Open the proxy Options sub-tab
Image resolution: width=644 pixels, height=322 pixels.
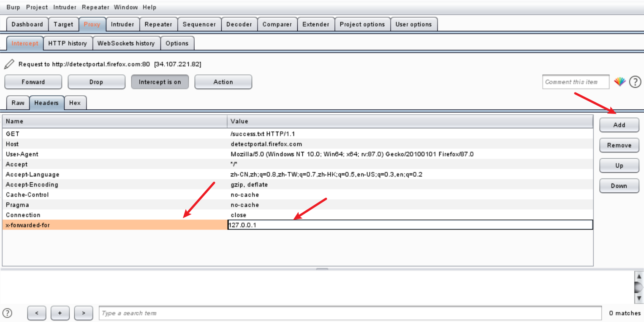[x=177, y=43]
